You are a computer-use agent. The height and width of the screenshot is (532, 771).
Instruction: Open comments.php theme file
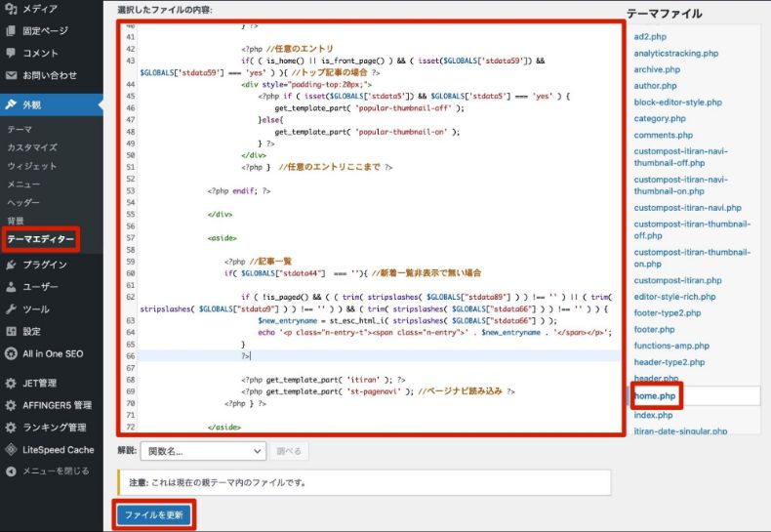point(664,135)
